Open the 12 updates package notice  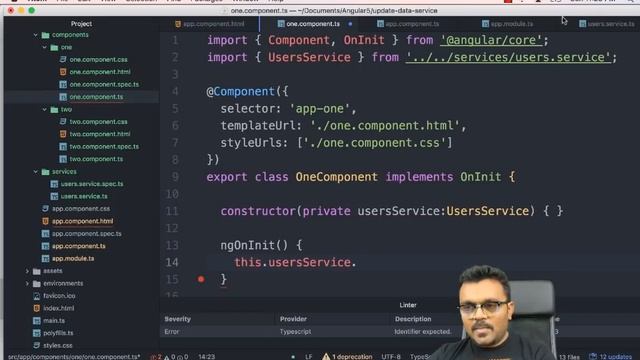point(610,357)
